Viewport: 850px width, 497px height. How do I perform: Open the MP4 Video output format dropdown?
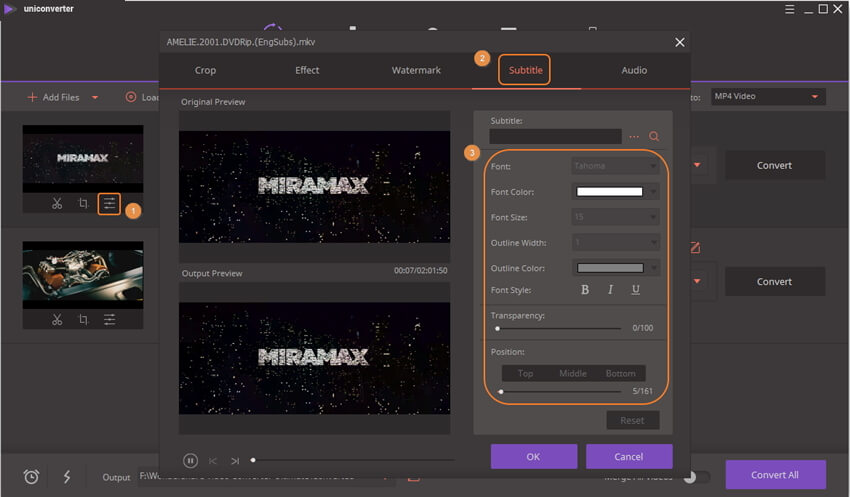769,96
